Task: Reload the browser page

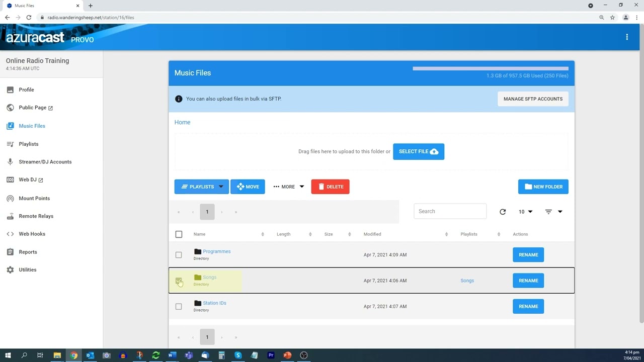Action: pyautogui.click(x=29, y=18)
